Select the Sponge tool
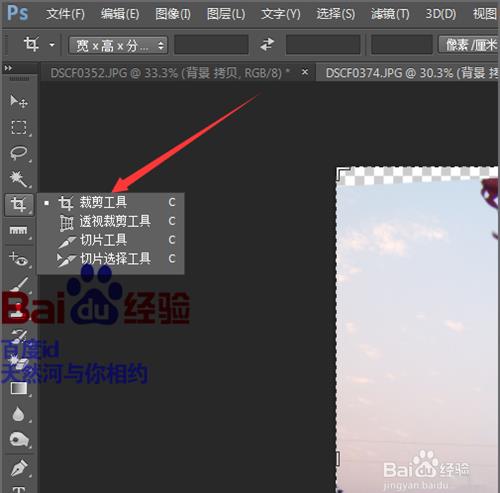This screenshot has width=500, height=493. [19, 440]
